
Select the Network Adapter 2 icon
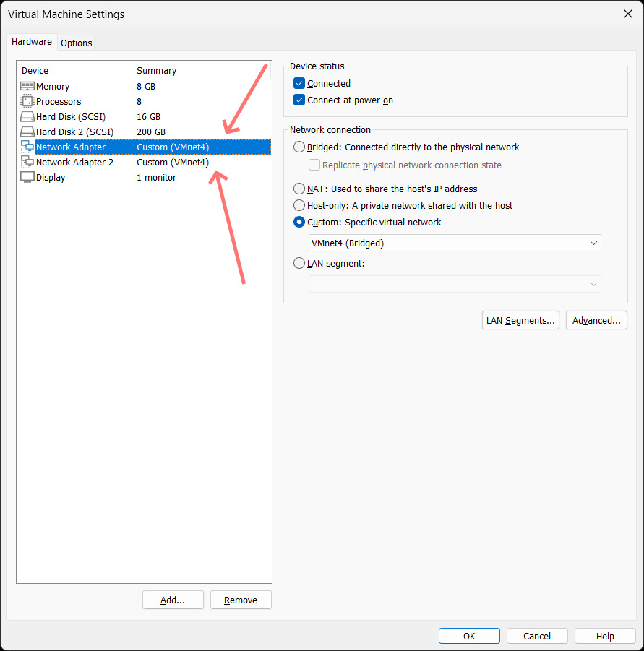pos(27,163)
